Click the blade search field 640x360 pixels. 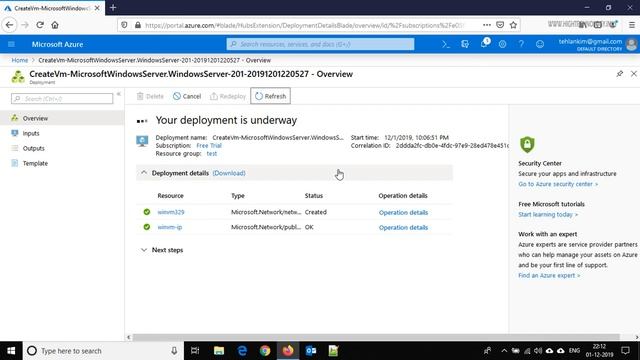(x=62, y=98)
